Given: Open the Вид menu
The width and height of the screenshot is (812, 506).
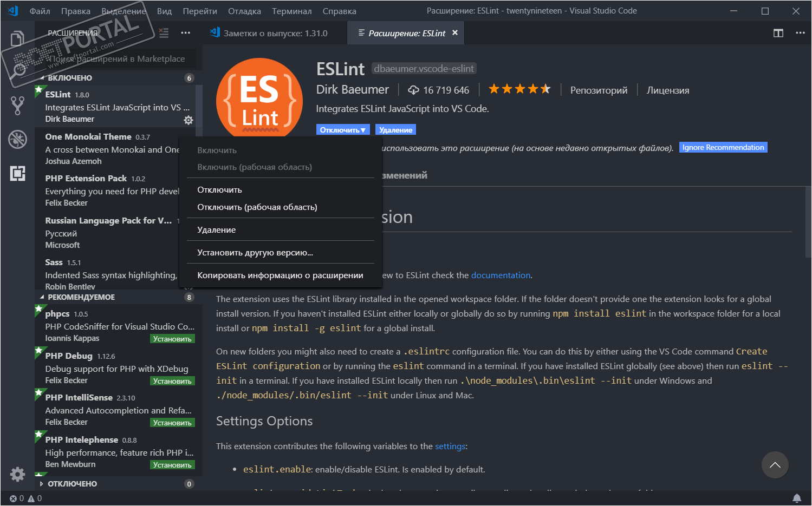Looking at the screenshot, I should (x=164, y=11).
